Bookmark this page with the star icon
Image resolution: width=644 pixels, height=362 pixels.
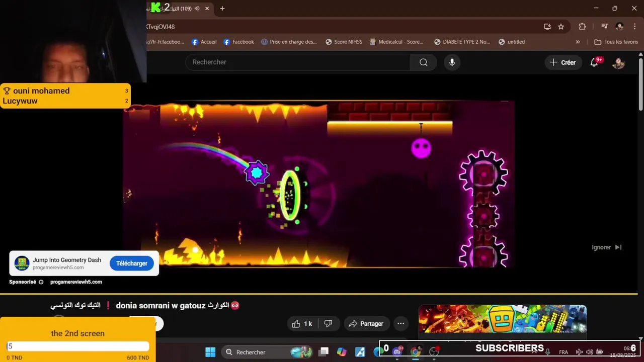click(x=561, y=27)
